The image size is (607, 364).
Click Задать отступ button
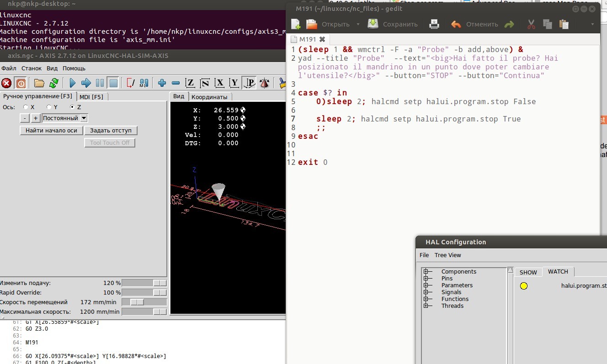pos(111,131)
